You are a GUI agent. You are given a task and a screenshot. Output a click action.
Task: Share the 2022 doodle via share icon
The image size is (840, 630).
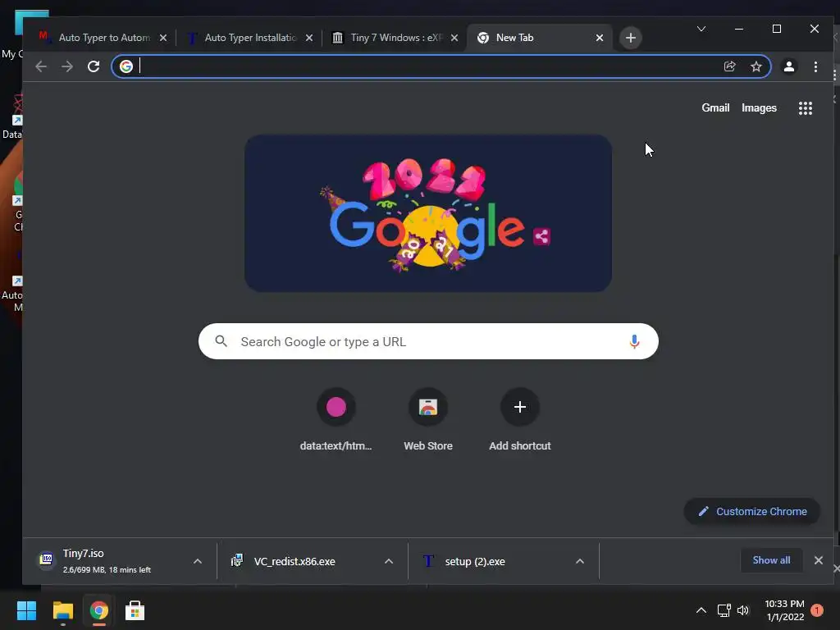point(541,236)
